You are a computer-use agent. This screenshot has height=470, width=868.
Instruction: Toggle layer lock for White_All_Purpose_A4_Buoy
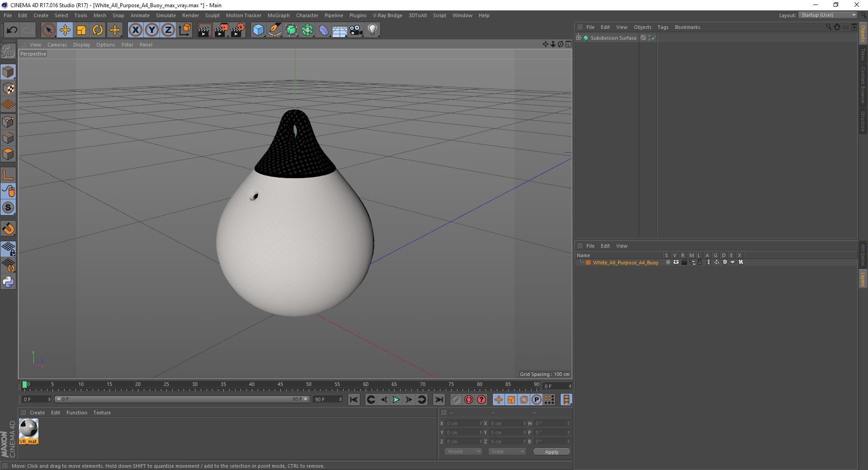pyautogui.click(x=700, y=263)
